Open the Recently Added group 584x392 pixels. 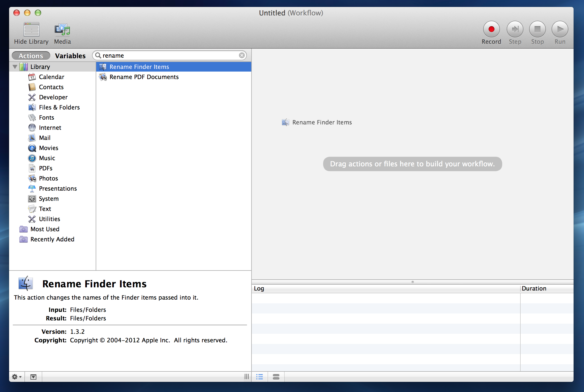coord(52,239)
